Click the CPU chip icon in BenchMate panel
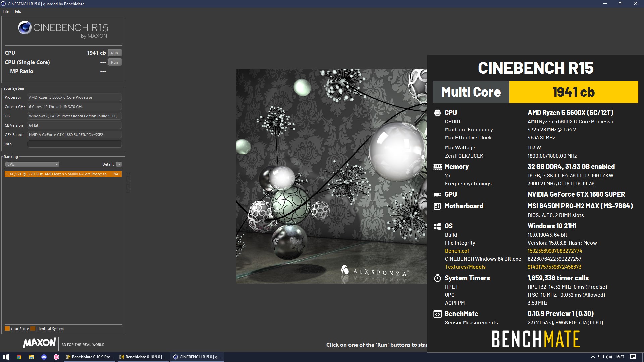 [437, 113]
